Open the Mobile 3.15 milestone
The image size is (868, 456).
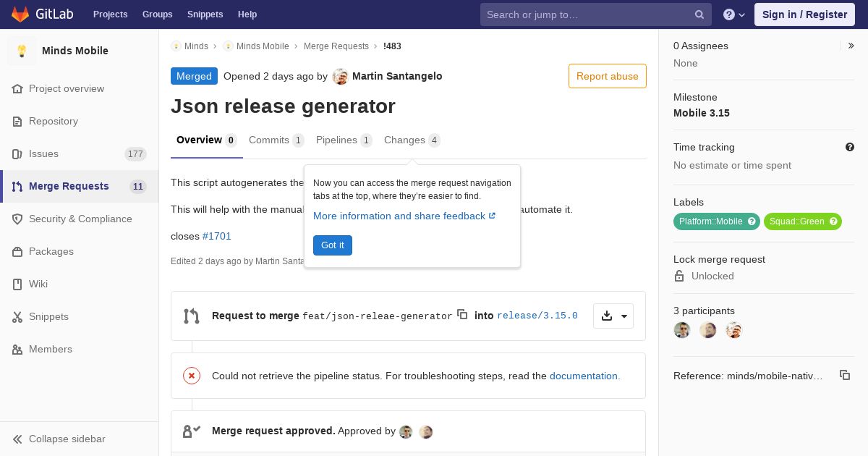[x=702, y=113]
